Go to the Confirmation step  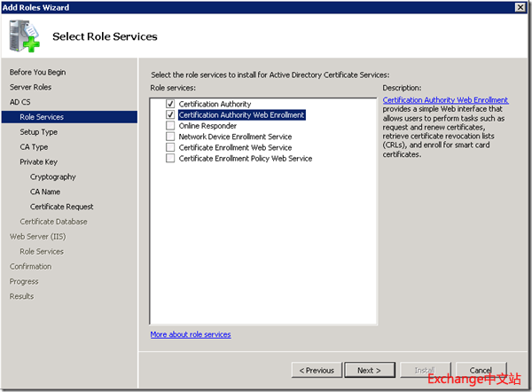click(30, 266)
